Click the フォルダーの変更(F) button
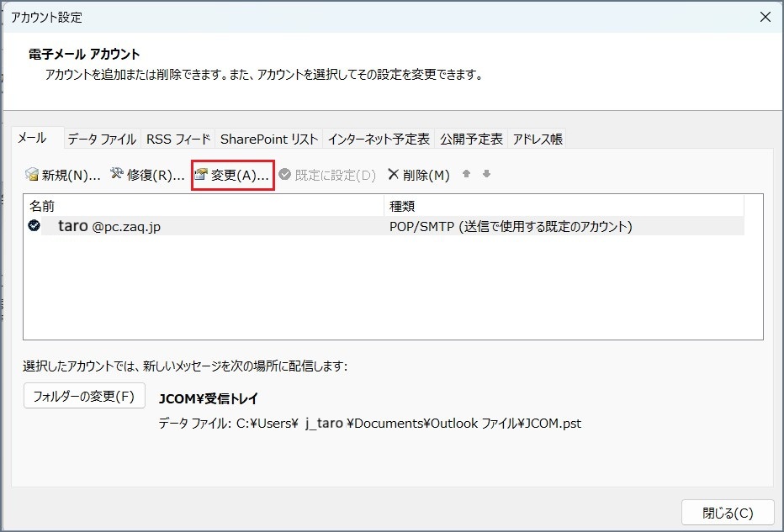Image resolution: width=784 pixels, height=532 pixels. point(84,396)
